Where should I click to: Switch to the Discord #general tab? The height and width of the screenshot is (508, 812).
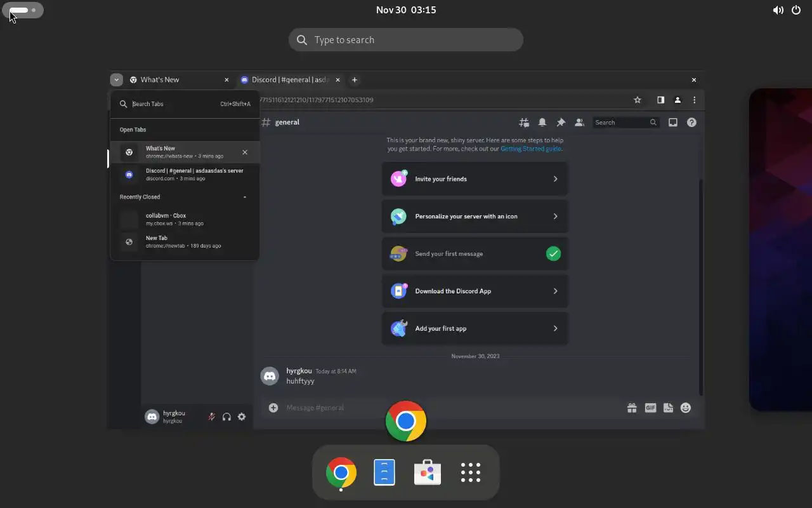290,79
